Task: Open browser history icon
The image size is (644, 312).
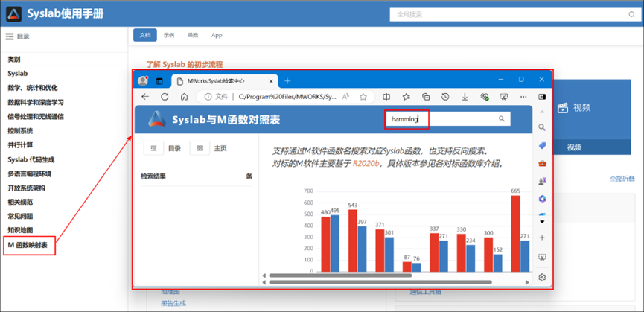Action: [x=445, y=97]
